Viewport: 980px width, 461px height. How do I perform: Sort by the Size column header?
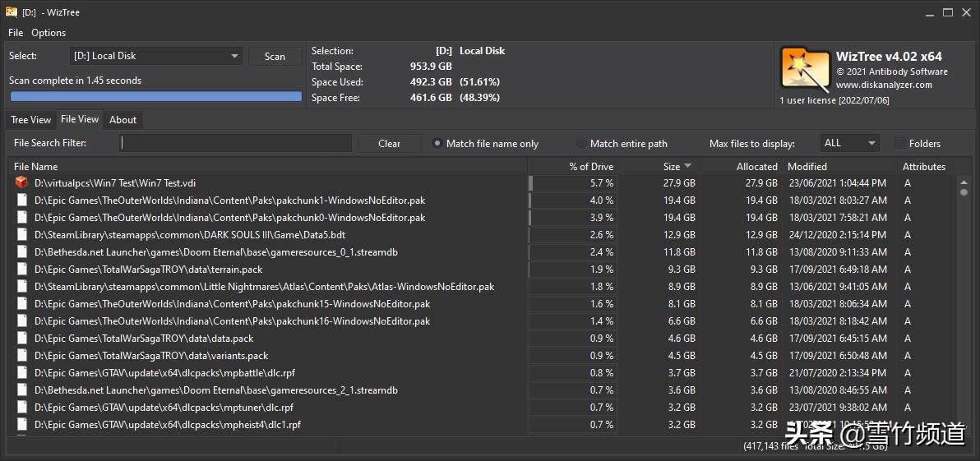coord(672,167)
